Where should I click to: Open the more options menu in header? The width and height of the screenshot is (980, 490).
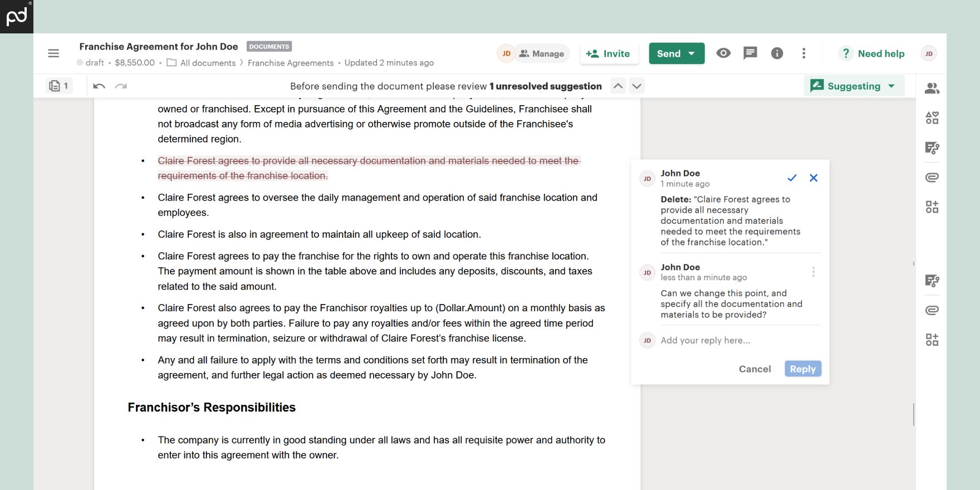pos(803,53)
